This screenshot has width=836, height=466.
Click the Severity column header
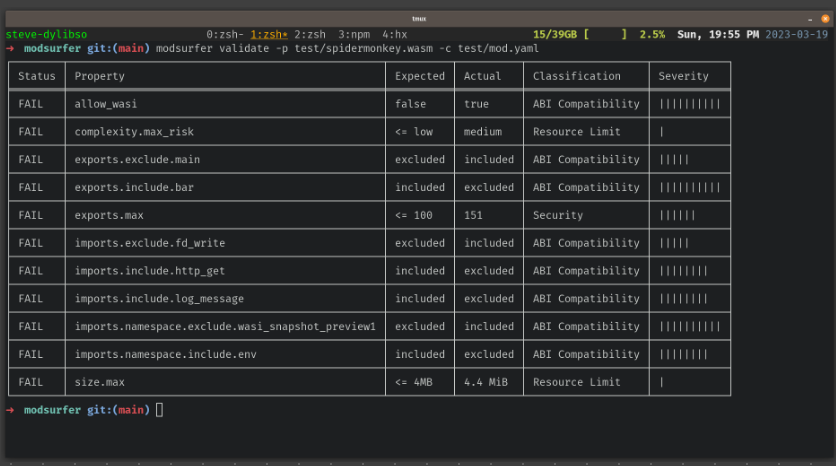tap(683, 76)
